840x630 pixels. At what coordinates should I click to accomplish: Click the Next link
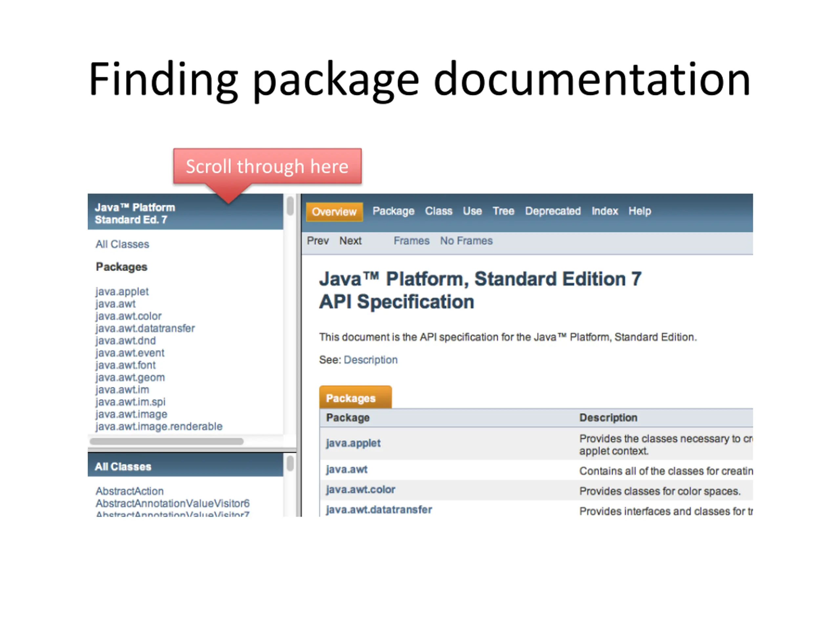pos(350,241)
